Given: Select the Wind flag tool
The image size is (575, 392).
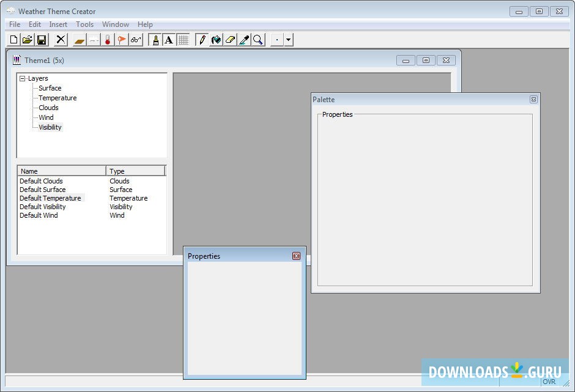Looking at the screenshot, I should [121, 39].
